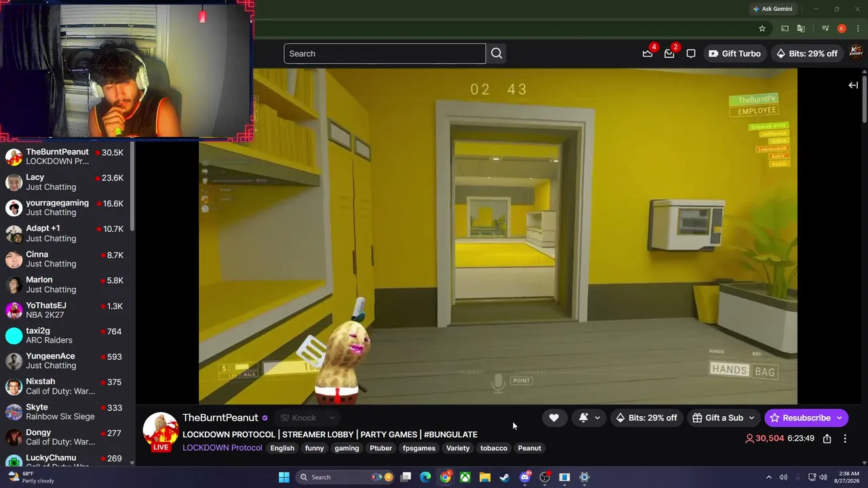Screen dimensions: 868x488
Task: Open Nixstah channel in sidebar
Action: click(66, 386)
